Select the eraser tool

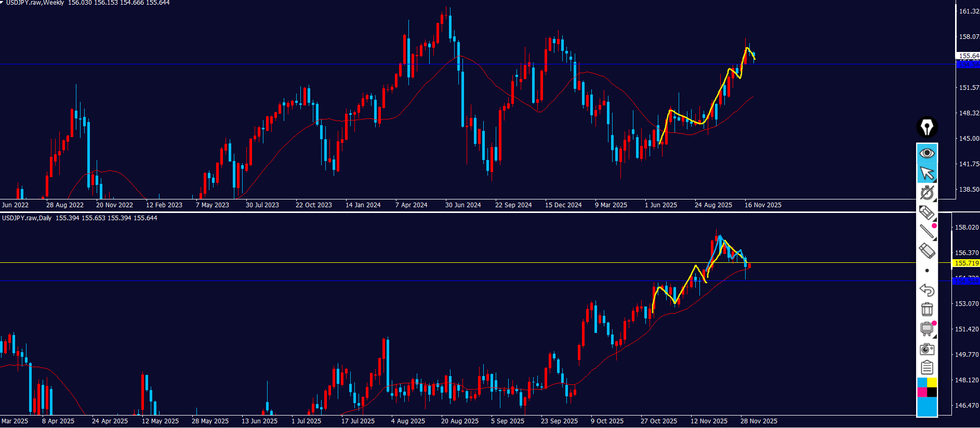click(x=926, y=251)
